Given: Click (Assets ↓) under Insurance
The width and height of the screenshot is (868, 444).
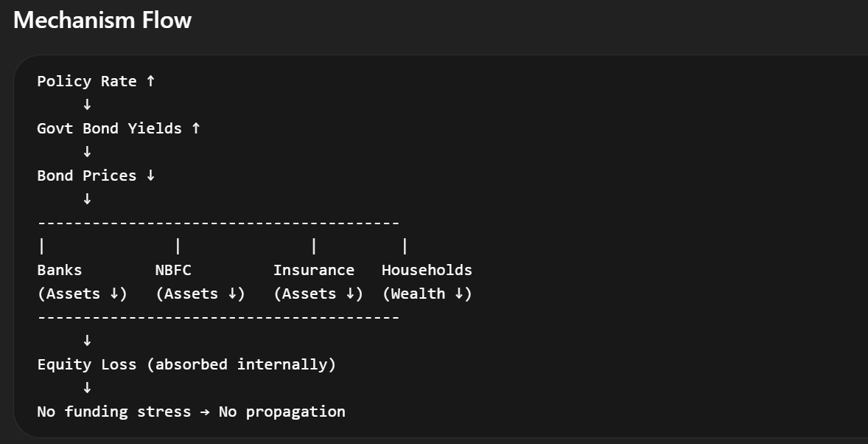Looking at the screenshot, I should pos(318,294).
